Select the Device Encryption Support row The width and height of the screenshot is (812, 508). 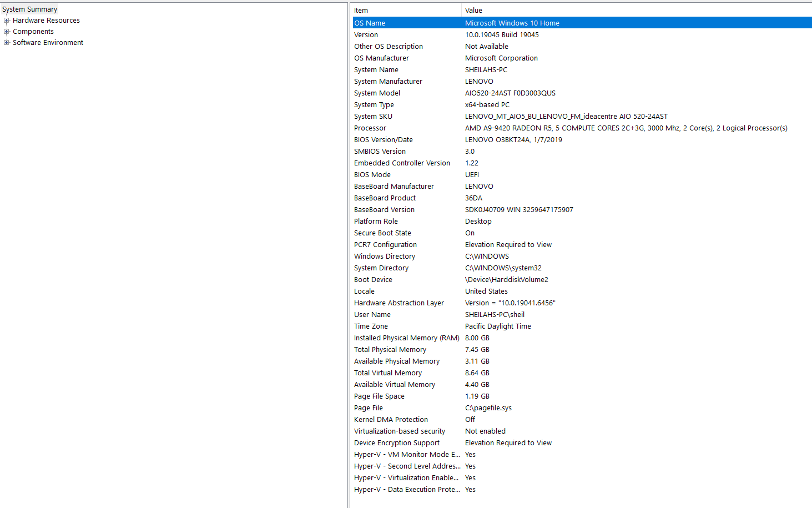point(582,442)
